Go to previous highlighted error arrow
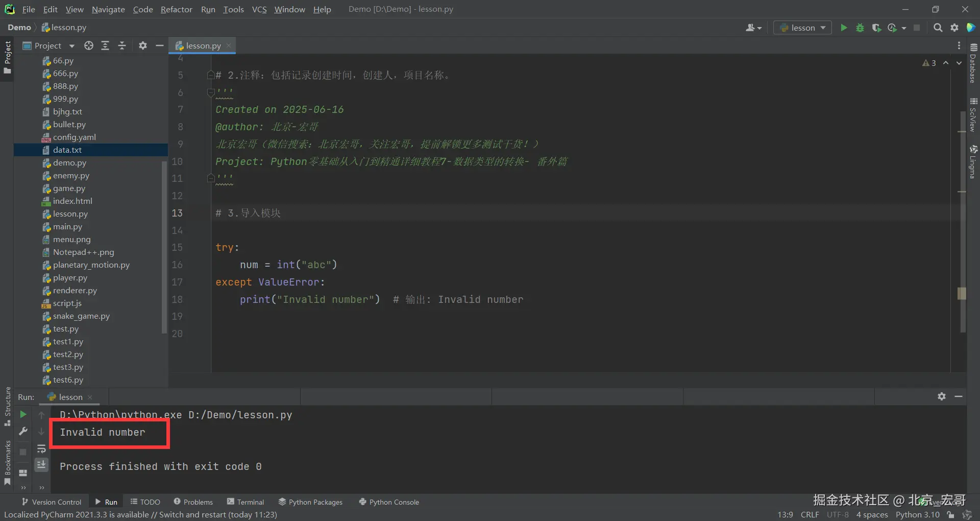Viewport: 980px width, 521px height. click(x=946, y=63)
